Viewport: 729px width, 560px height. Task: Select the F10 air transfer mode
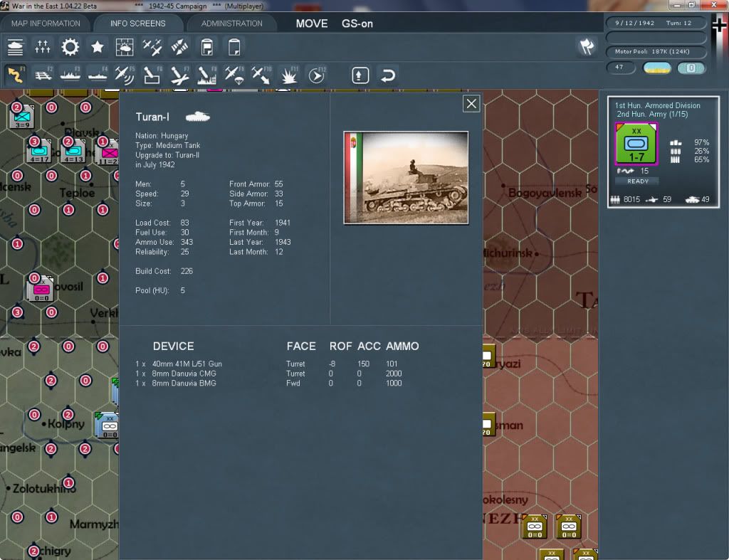tap(261, 75)
